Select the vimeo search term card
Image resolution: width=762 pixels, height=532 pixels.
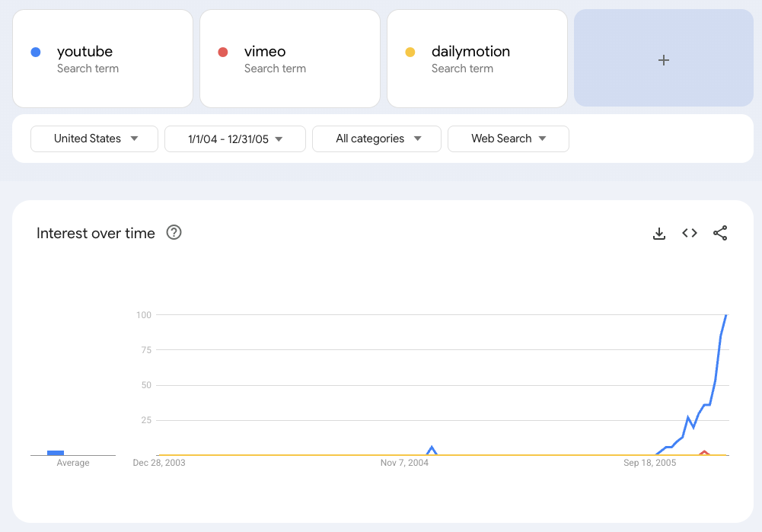(290, 59)
